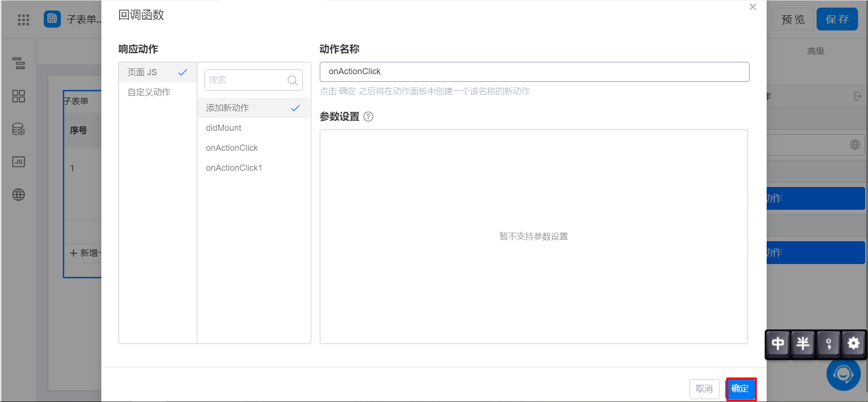
Task: Switch to 高级 tab
Action: click(x=816, y=51)
